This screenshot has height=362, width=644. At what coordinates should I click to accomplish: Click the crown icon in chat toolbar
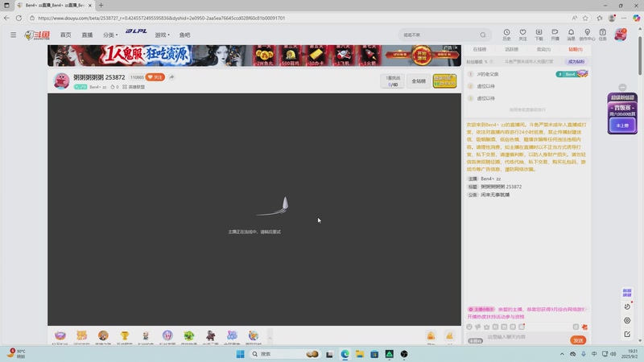coord(487,327)
